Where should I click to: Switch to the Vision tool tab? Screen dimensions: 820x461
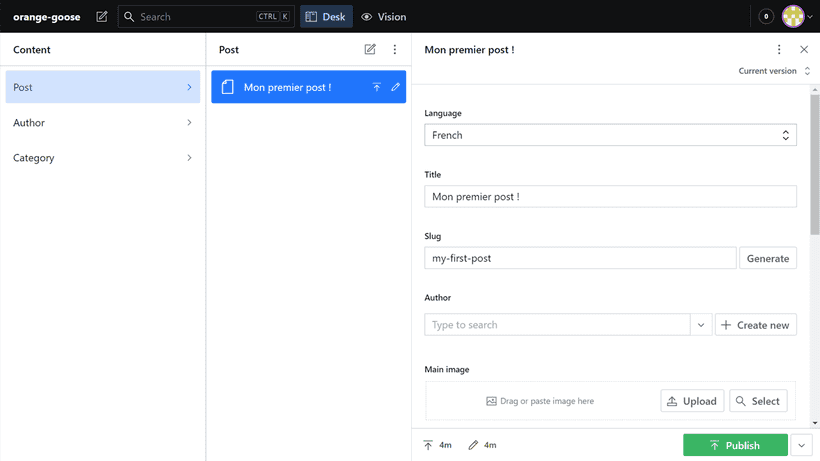[384, 17]
